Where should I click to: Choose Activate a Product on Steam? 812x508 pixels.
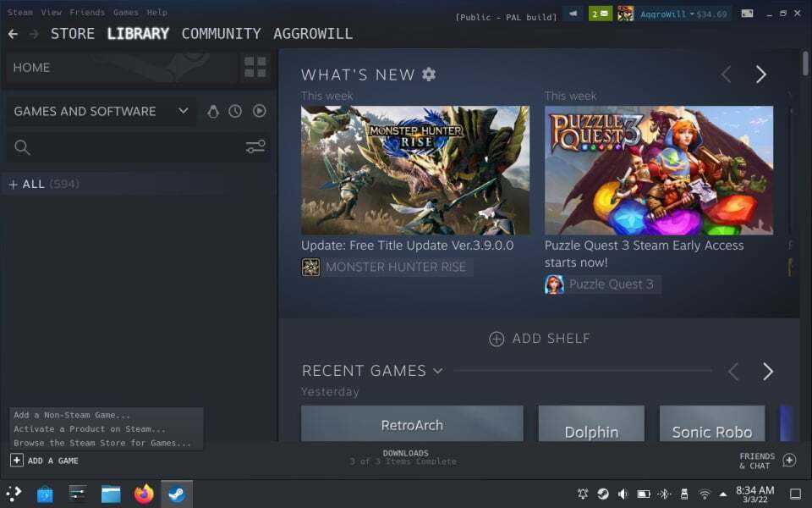tap(90, 428)
